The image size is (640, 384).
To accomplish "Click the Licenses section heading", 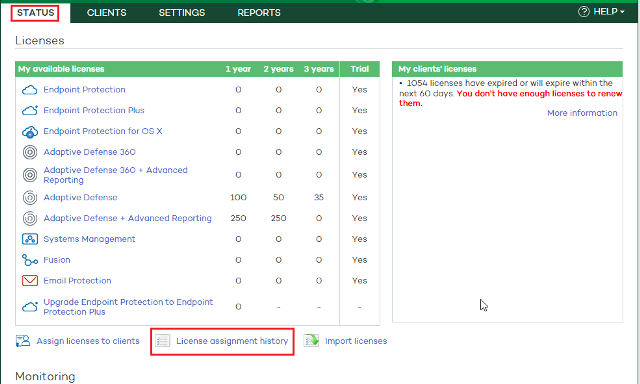I will 40,40.
